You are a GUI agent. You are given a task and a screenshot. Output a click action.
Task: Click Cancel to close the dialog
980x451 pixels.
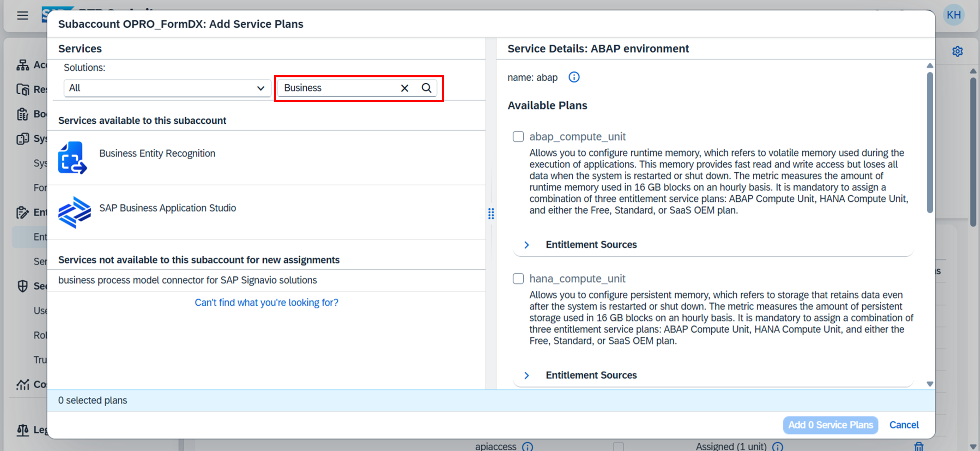click(x=904, y=424)
